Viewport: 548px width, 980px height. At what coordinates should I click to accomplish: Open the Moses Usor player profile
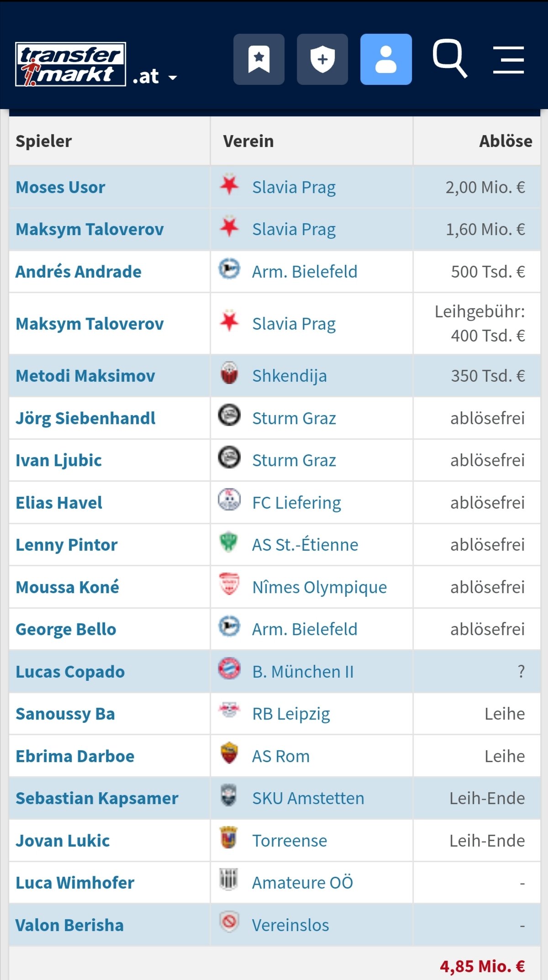coord(60,187)
